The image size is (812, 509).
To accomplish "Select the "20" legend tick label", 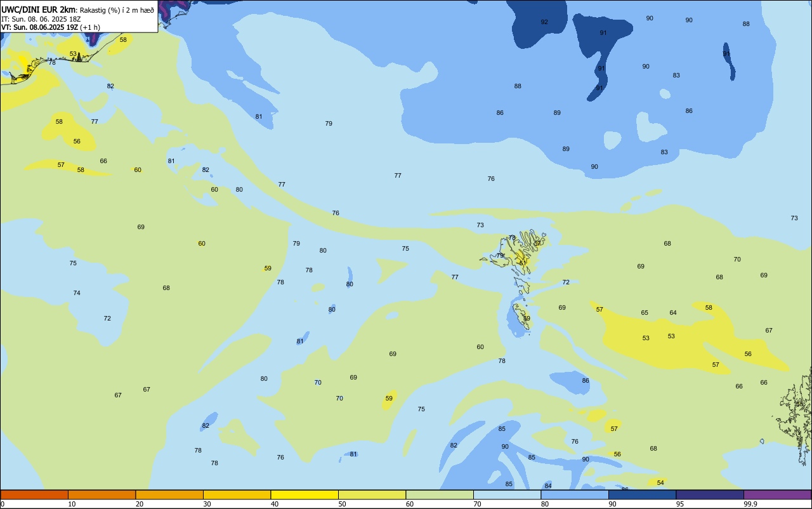I will click(140, 504).
